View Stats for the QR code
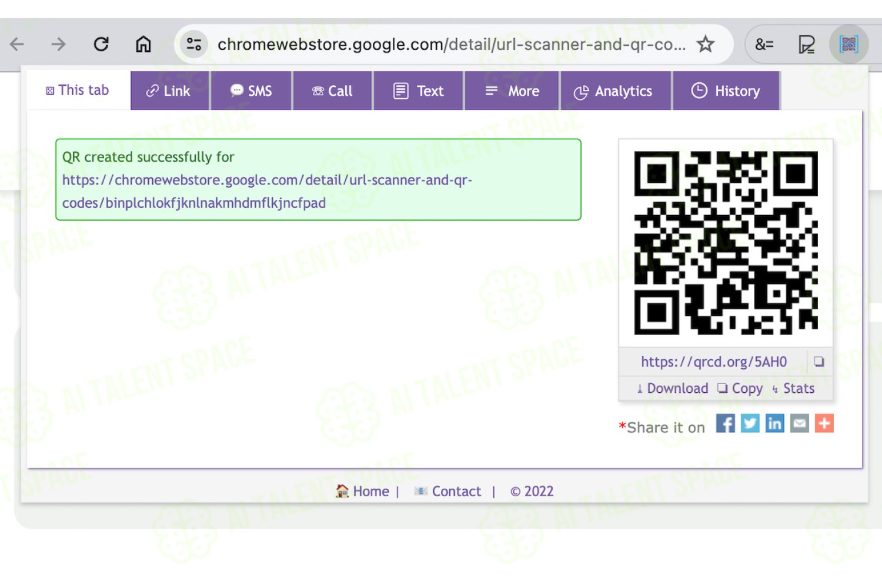882x588 pixels. tap(793, 389)
